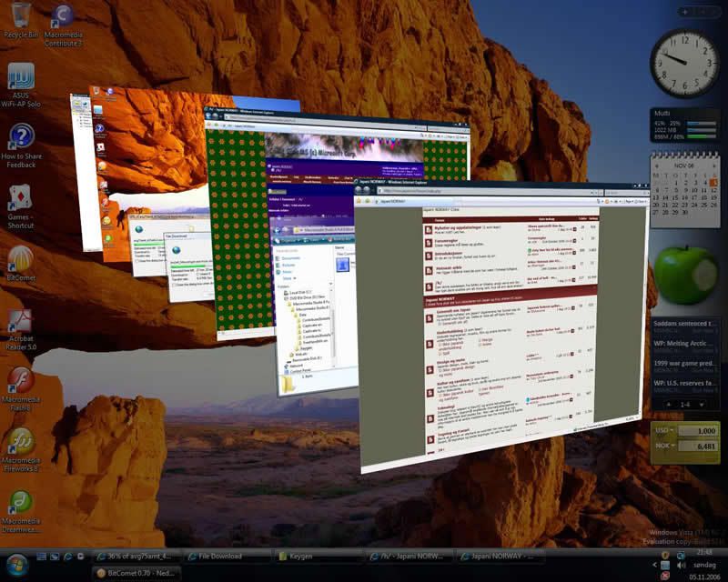Launch BitComet from the desktop
Viewport: 728px width, 582px height.
(x=20, y=263)
